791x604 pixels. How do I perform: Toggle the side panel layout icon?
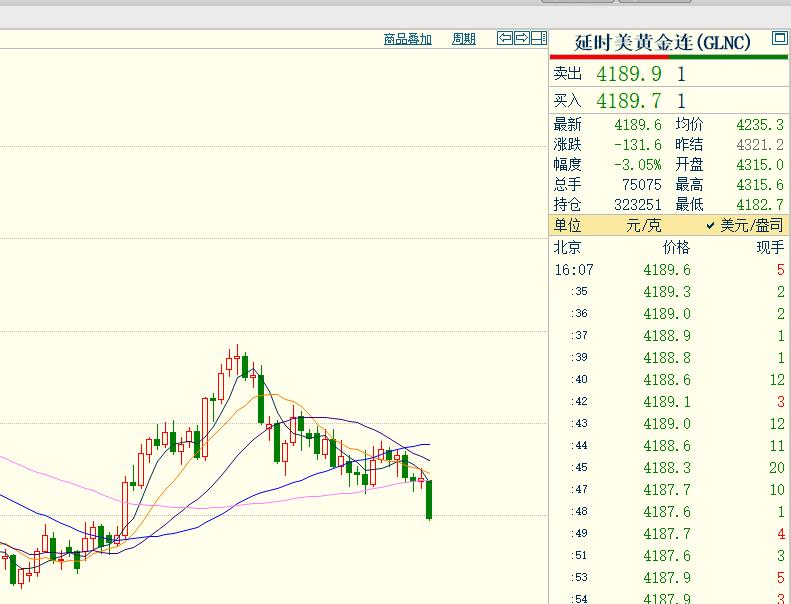[539, 38]
